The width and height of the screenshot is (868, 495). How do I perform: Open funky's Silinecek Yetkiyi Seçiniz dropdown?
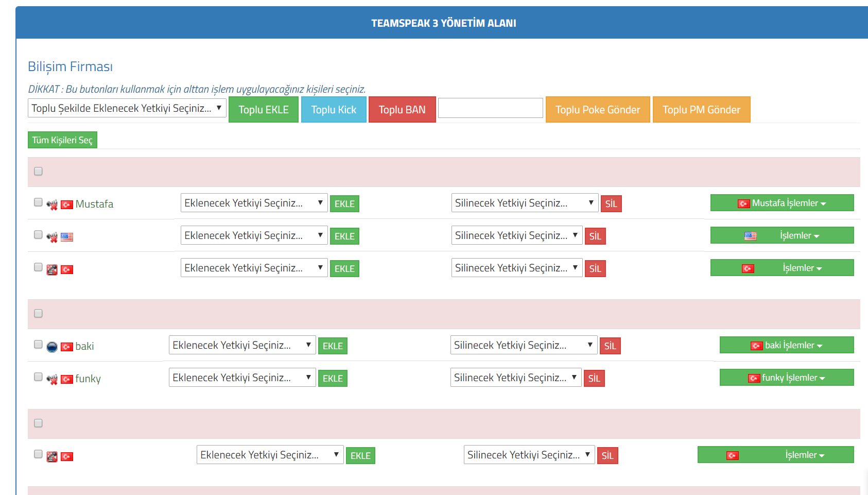tap(516, 378)
